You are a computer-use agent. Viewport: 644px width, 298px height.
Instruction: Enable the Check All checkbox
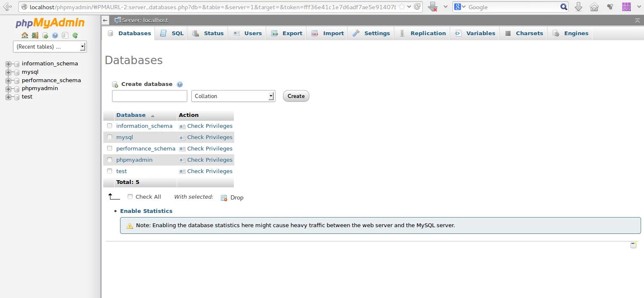(130, 197)
